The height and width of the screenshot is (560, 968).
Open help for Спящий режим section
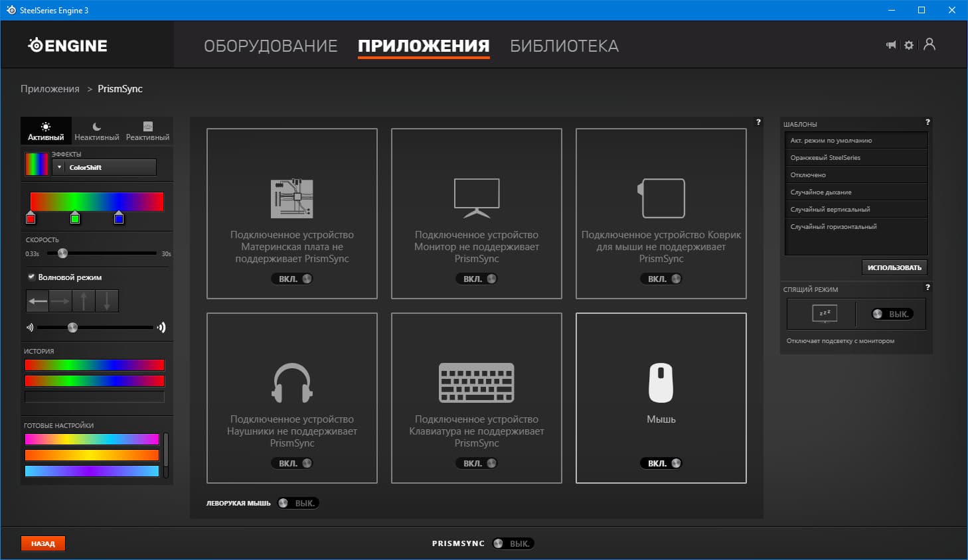928,287
